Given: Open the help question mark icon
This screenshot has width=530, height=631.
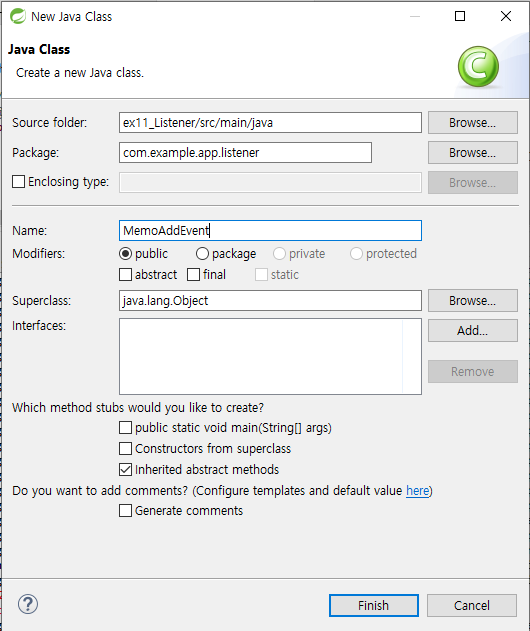Looking at the screenshot, I should tap(28, 604).
